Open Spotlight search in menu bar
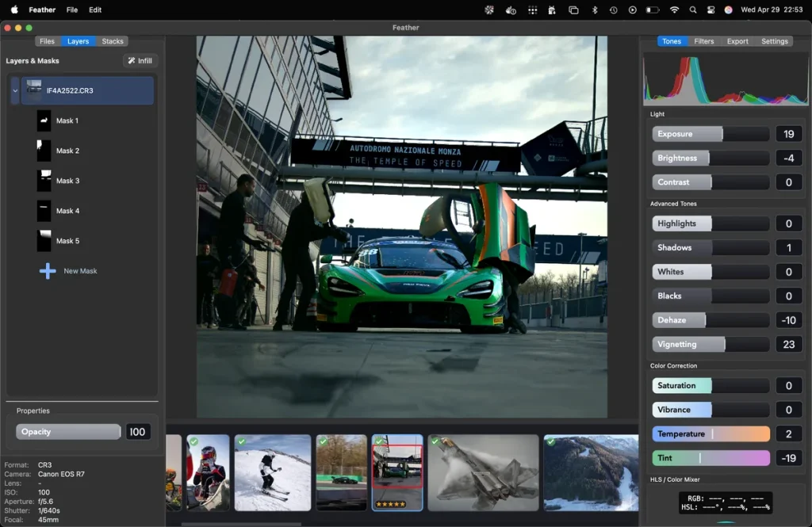Viewport: 812px width, 527px height. 693,10
